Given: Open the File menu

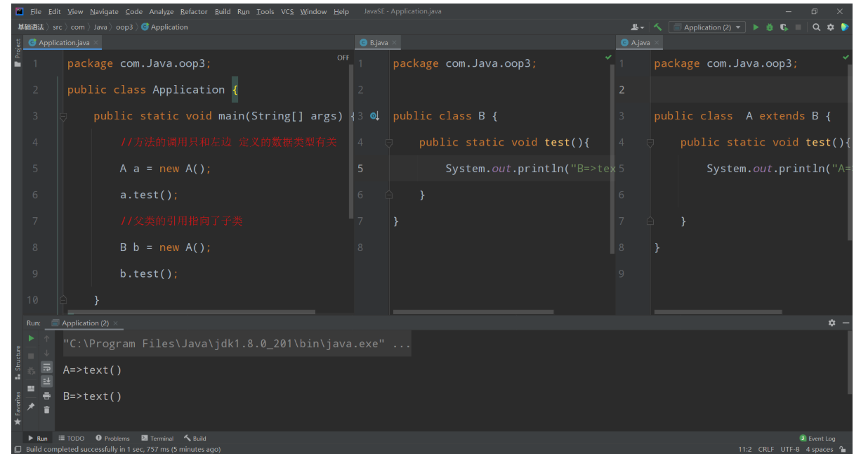Looking at the screenshot, I should pyautogui.click(x=36, y=12).
